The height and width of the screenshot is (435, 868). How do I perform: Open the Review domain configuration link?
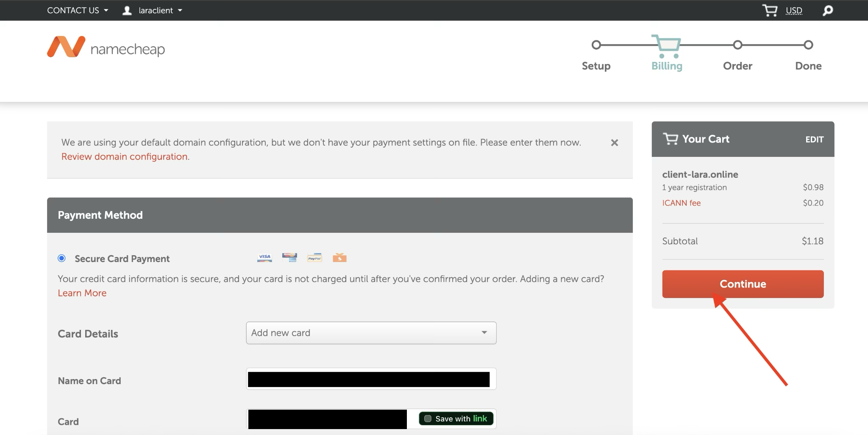click(x=125, y=157)
